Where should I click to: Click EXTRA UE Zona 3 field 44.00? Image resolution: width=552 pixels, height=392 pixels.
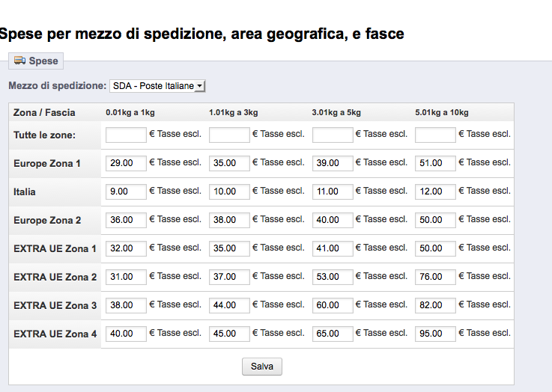229,305
